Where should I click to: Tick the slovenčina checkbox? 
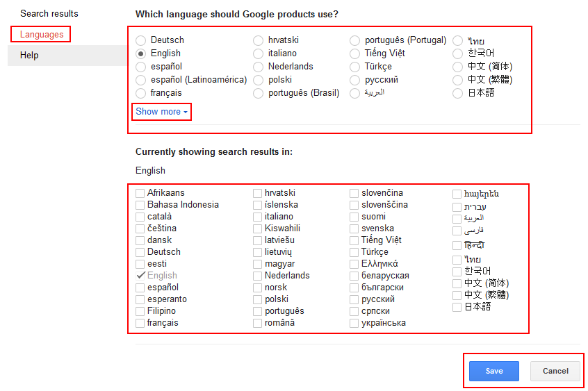click(x=354, y=194)
